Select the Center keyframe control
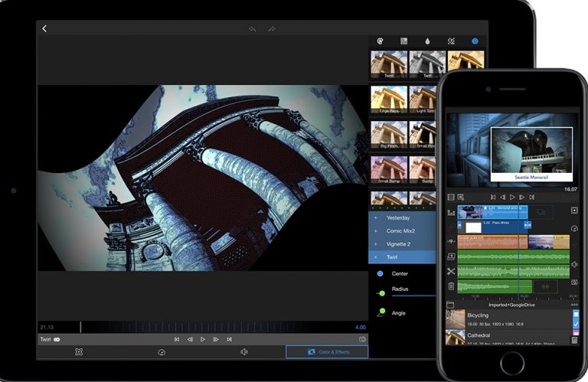 pos(380,273)
